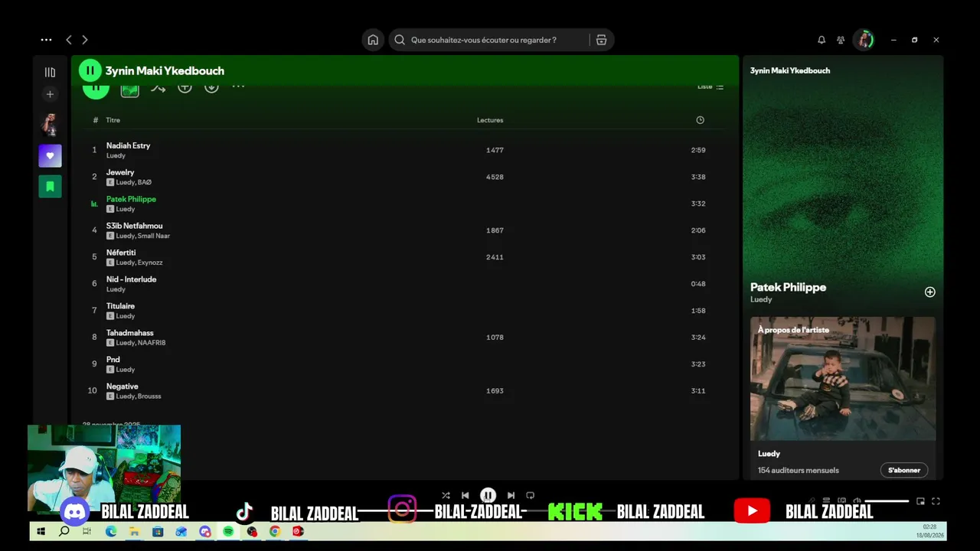Viewport: 980px width, 551px height.
Task: Open the Exynozz artist link
Action: (x=150, y=262)
